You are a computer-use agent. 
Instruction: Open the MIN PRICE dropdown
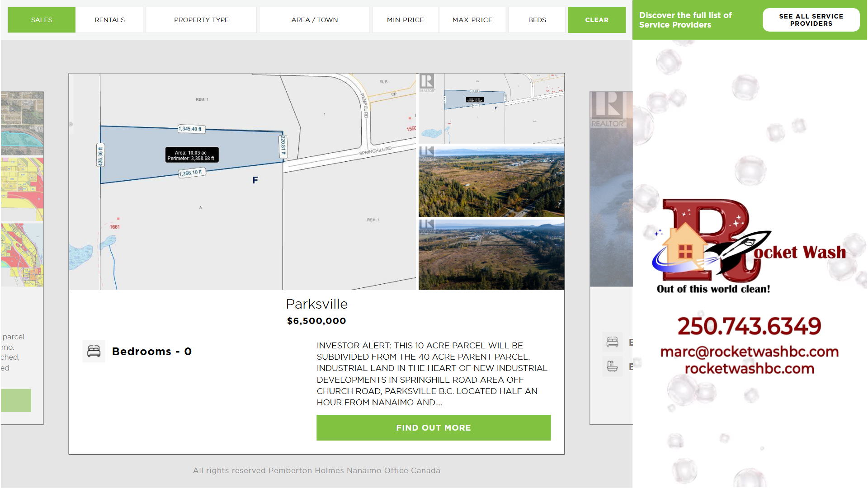[x=405, y=20]
